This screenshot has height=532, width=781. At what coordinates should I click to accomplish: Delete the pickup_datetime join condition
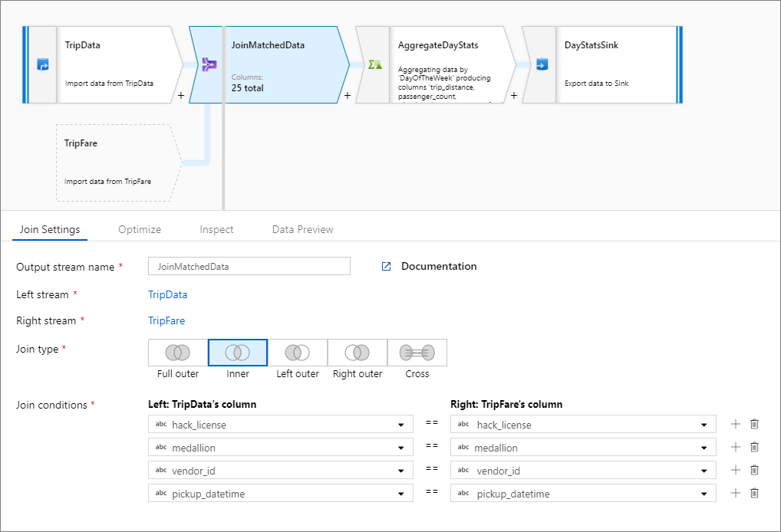click(754, 493)
